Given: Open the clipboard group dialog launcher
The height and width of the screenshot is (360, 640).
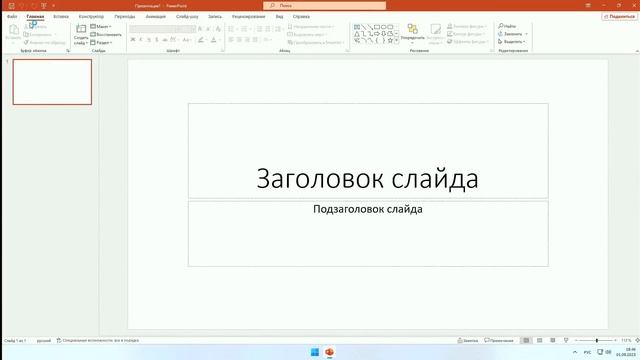Looking at the screenshot, I should tap(68, 51).
